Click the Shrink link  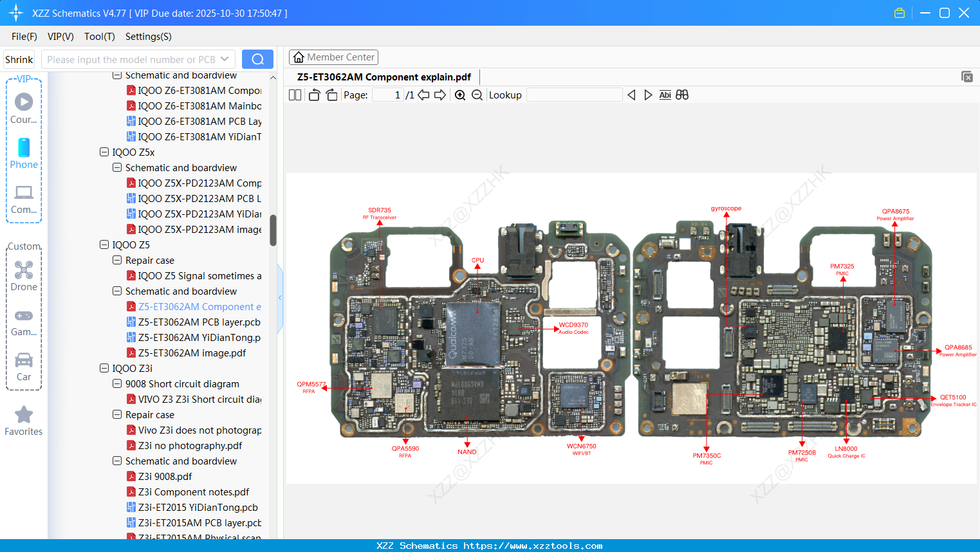point(19,59)
